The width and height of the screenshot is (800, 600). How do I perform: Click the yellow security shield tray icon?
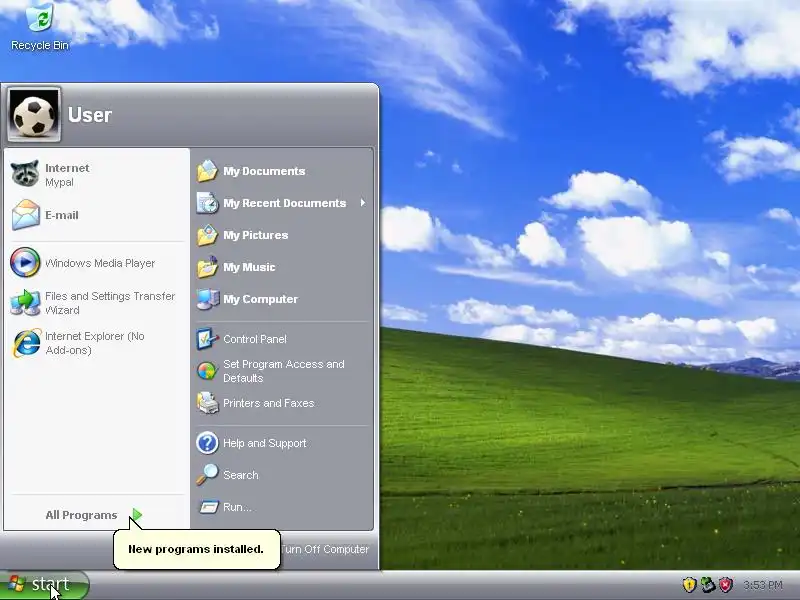point(689,585)
